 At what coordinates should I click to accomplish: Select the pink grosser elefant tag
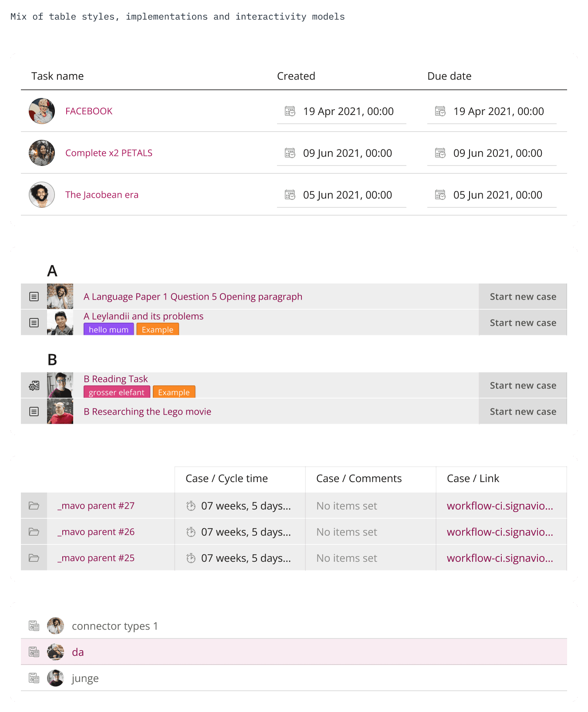click(x=117, y=392)
